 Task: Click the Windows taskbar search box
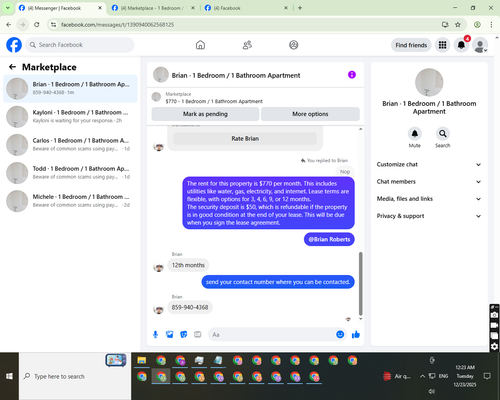[x=75, y=376]
